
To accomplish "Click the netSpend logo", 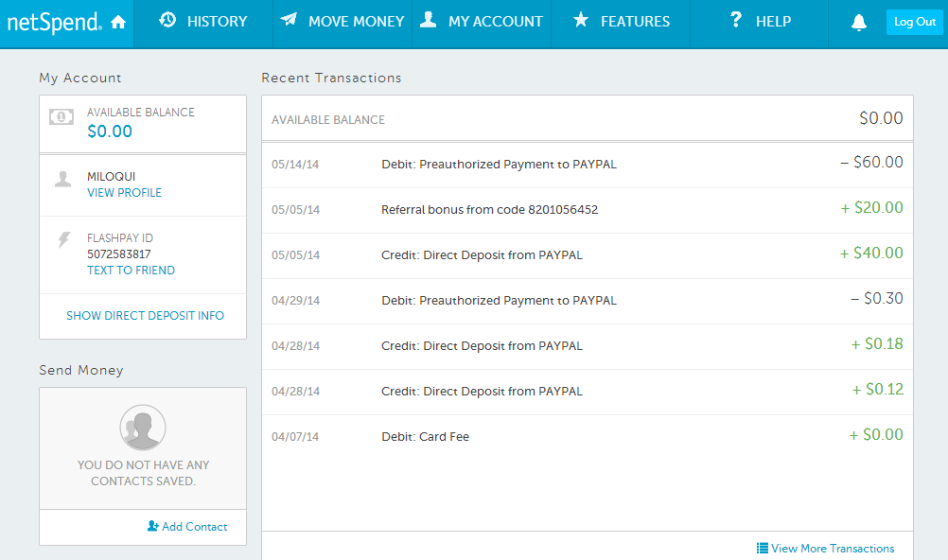I will [55, 23].
